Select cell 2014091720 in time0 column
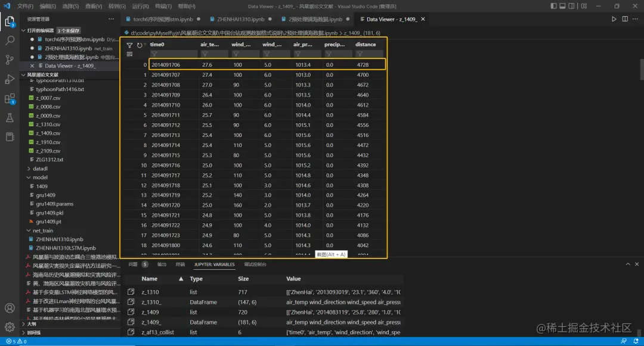The width and height of the screenshot is (644, 346). click(x=166, y=205)
